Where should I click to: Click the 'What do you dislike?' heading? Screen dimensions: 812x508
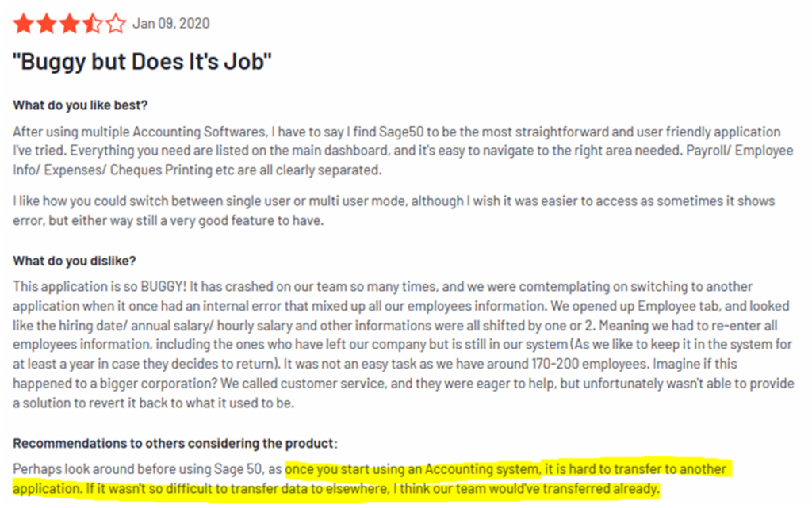tap(74, 260)
